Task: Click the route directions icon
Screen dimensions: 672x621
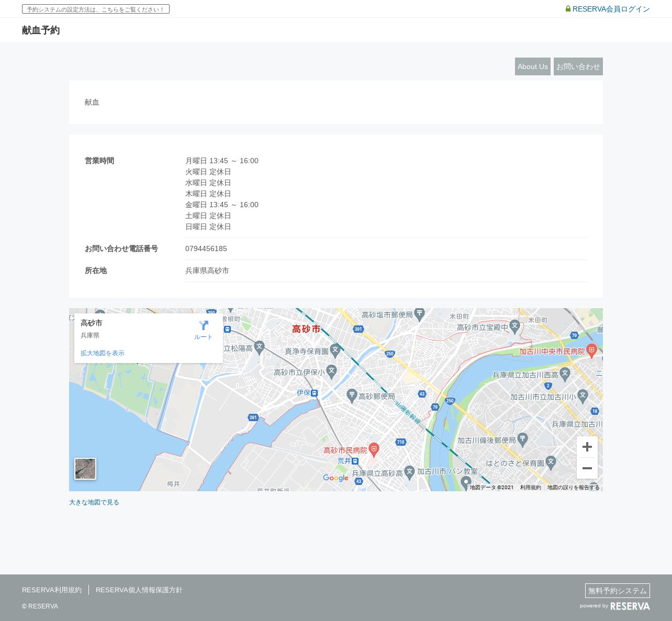Action: 204,326
